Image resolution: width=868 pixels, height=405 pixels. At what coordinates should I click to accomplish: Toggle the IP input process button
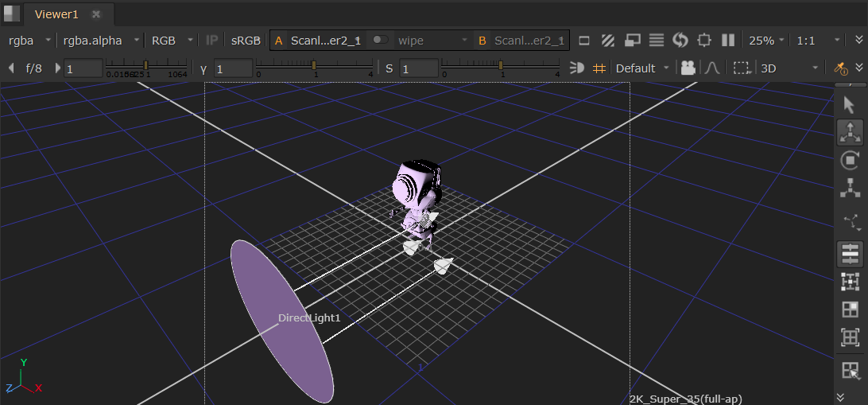pyautogui.click(x=212, y=41)
